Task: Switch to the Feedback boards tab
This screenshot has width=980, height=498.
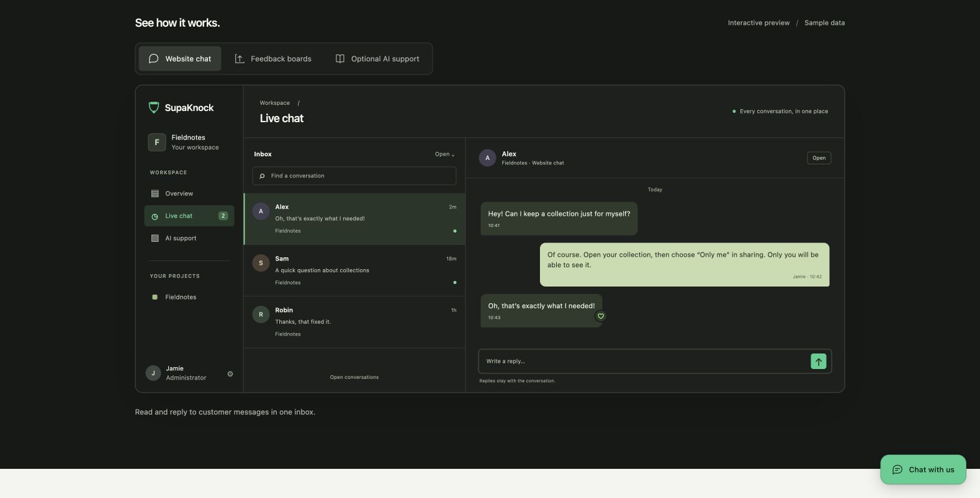Action: pyautogui.click(x=273, y=59)
